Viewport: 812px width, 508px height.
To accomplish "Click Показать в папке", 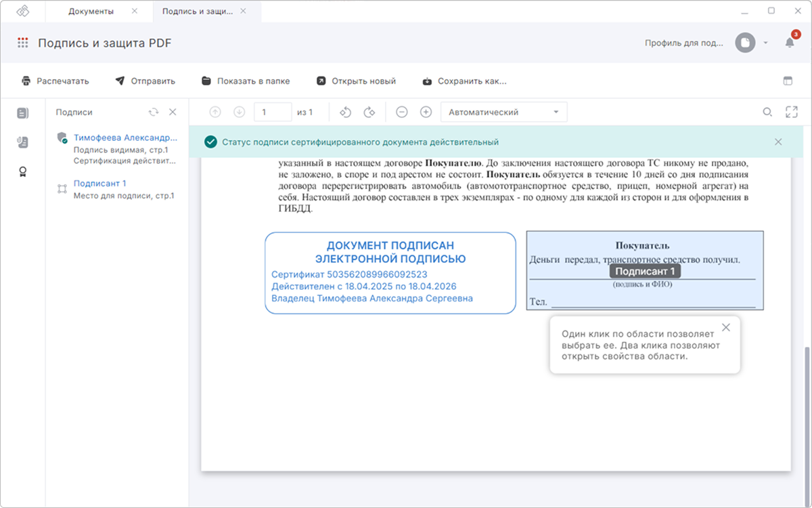I will tap(246, 81).
